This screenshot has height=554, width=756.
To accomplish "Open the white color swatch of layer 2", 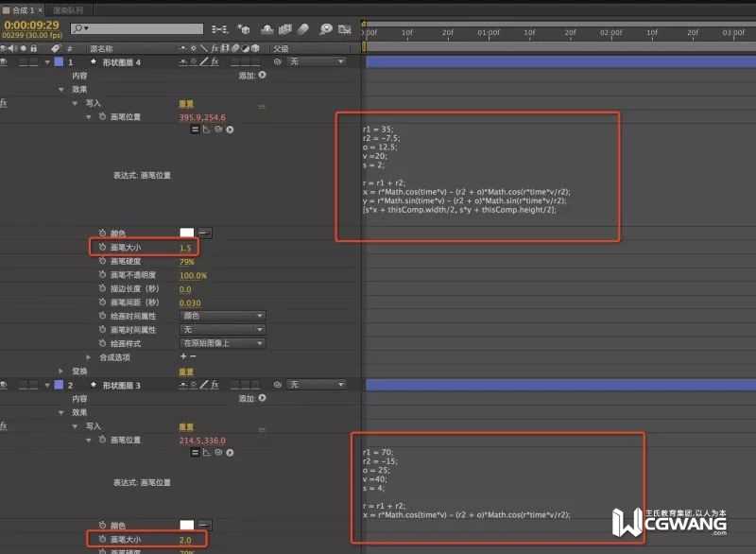I will 186,525.
